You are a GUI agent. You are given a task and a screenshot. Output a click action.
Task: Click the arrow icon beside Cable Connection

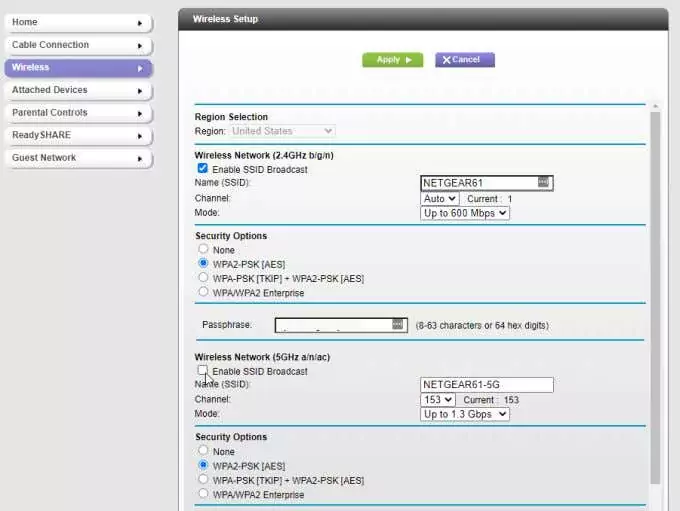pyautogui.click(x=139, y=45)
